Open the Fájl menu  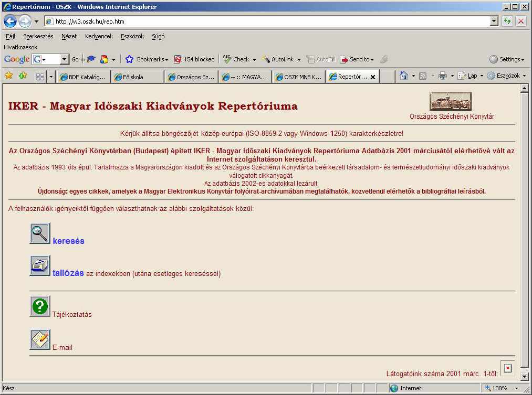click(10, 36)
